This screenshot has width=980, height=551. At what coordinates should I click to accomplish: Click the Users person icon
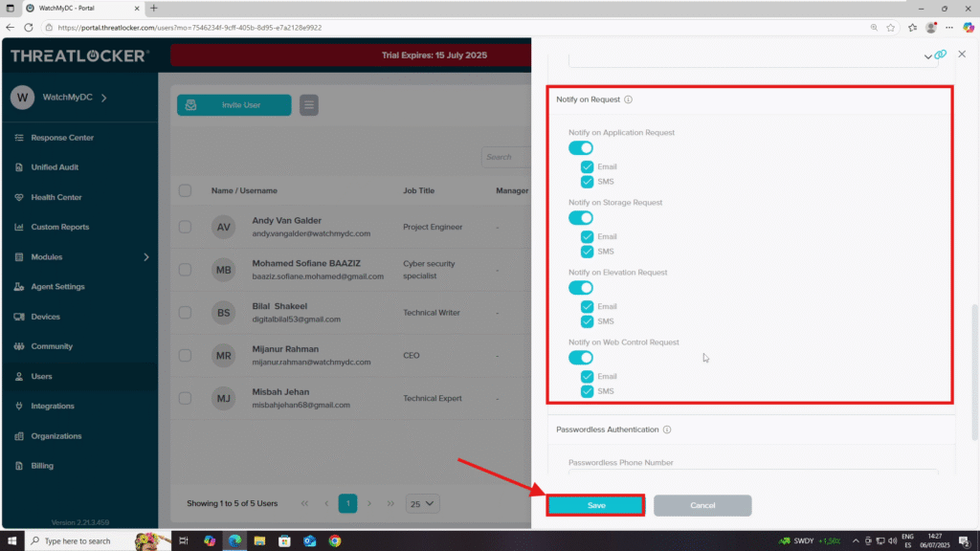coord(19,376)
